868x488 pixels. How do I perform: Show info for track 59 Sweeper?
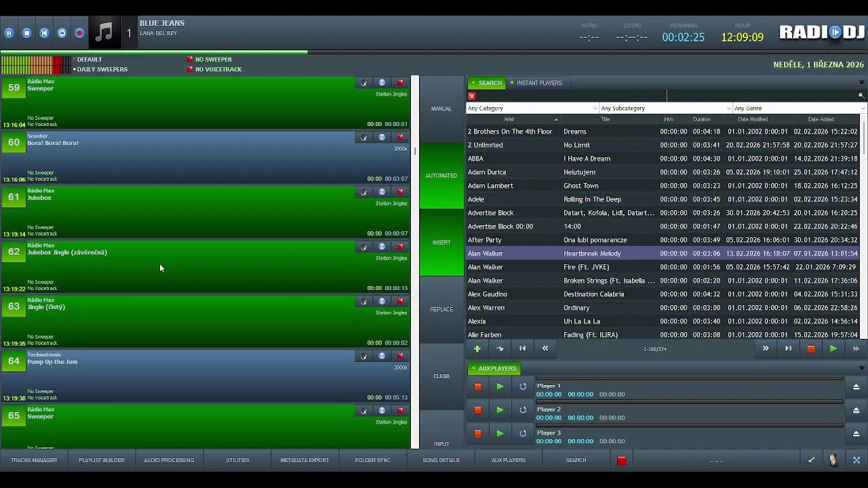(x=382, y=83)
